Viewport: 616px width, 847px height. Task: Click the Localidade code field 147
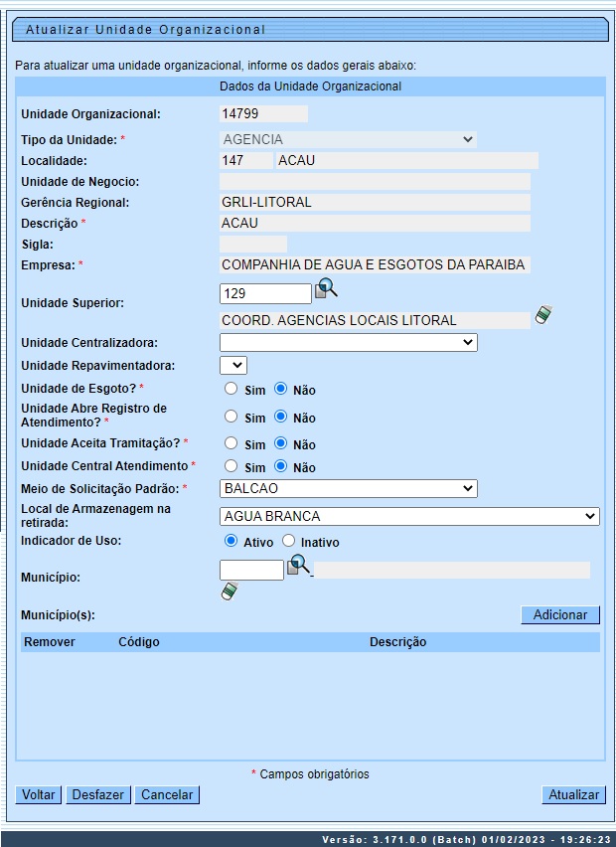tap(246, 160)
